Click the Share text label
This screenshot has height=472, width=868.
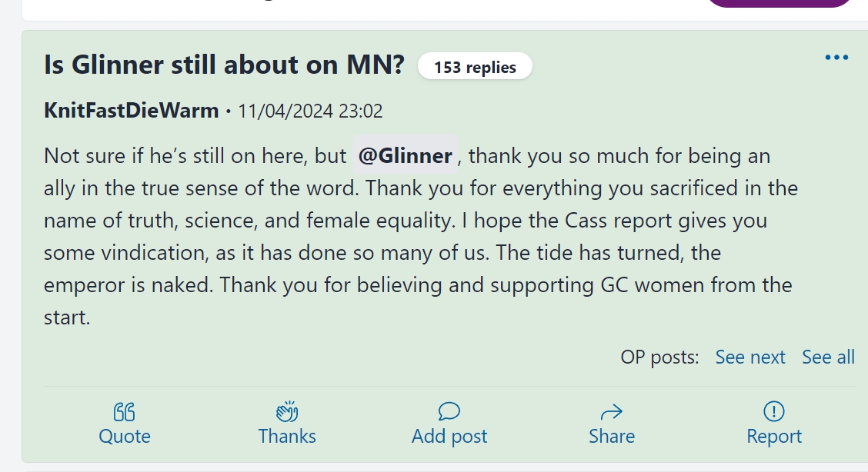click(612, 436)
